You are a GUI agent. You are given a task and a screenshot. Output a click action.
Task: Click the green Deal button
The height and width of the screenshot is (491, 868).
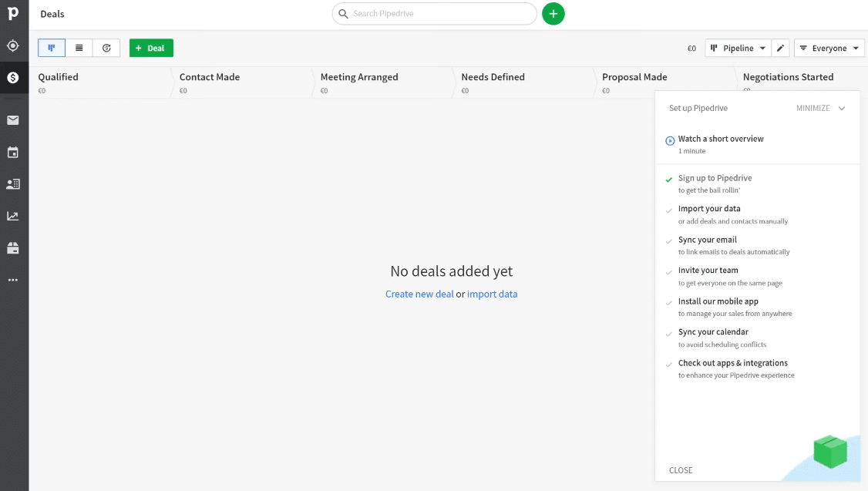(151, 48)
